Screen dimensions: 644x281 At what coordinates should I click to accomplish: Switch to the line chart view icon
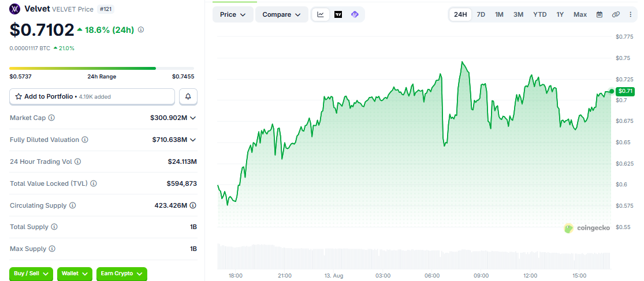tap(321, 14)
